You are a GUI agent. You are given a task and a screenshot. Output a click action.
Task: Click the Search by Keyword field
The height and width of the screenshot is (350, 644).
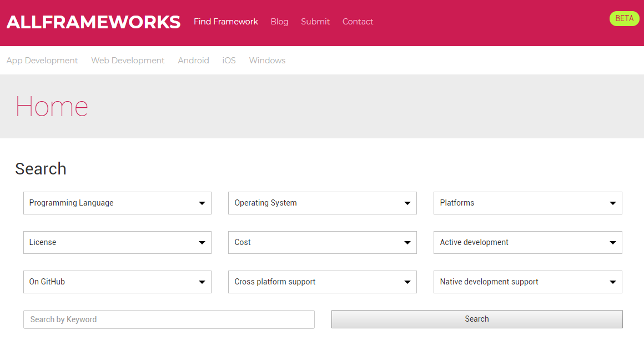[169, 319]
